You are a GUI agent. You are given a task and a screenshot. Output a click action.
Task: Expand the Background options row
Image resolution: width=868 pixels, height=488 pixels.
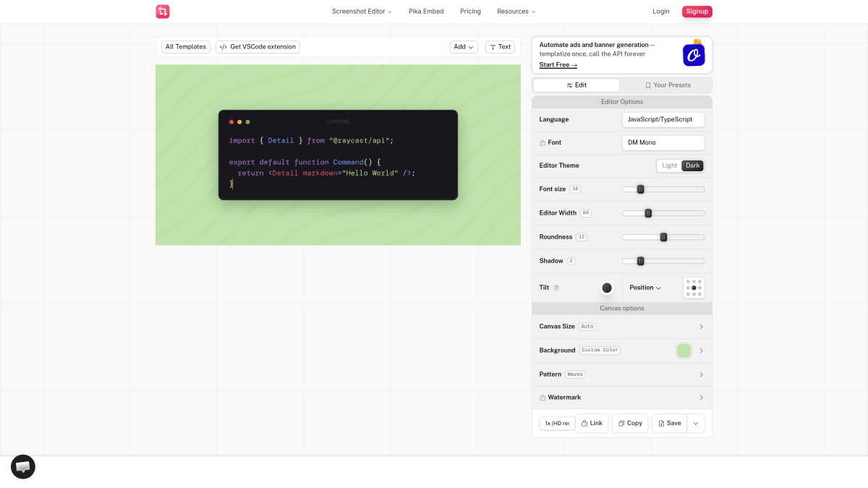[622, 351]
